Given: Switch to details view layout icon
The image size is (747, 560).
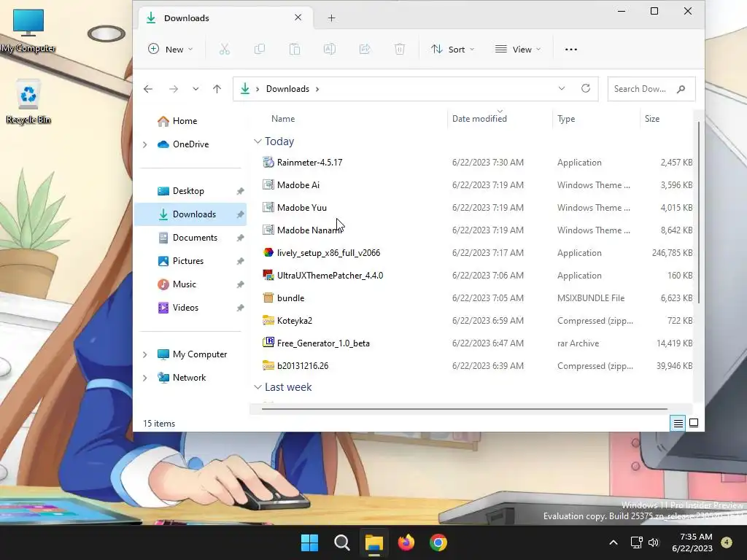Looking at the screenshot, I should tap(678, 423).
